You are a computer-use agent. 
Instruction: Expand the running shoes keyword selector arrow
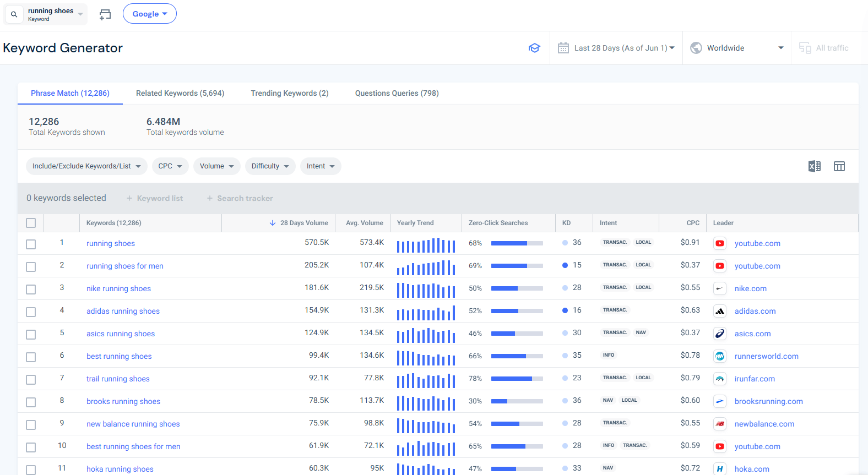80,14
